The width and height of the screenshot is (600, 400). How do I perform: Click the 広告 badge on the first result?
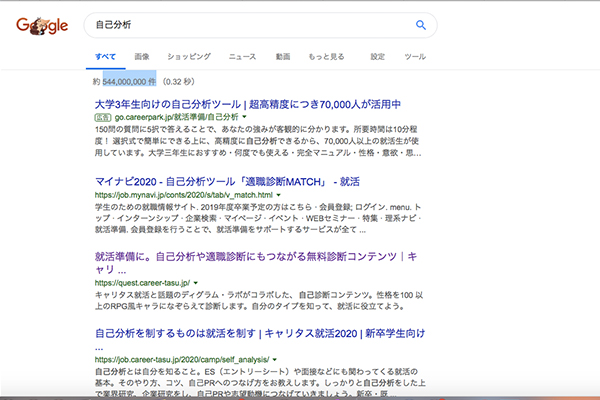click(103, 117)
